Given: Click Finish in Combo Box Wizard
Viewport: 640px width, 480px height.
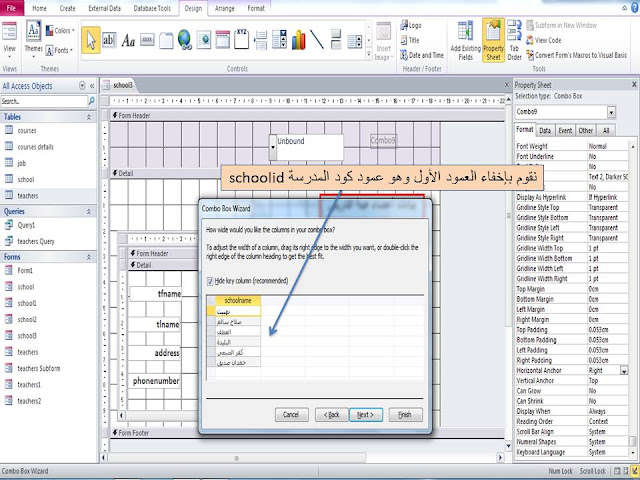Looking at the screenshot, I should click(405, 415).
